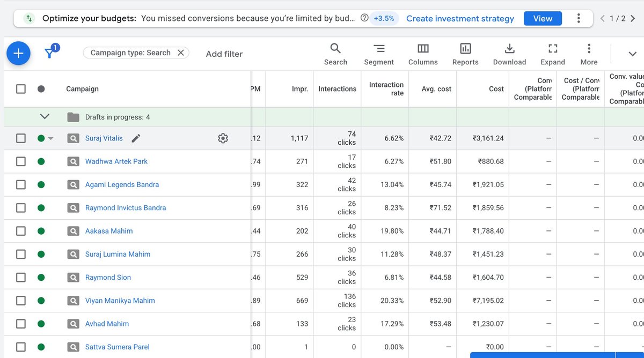Click the +3.5% uplift badge
The height and width of the screenshot is (358, 644).
point(384,18)
